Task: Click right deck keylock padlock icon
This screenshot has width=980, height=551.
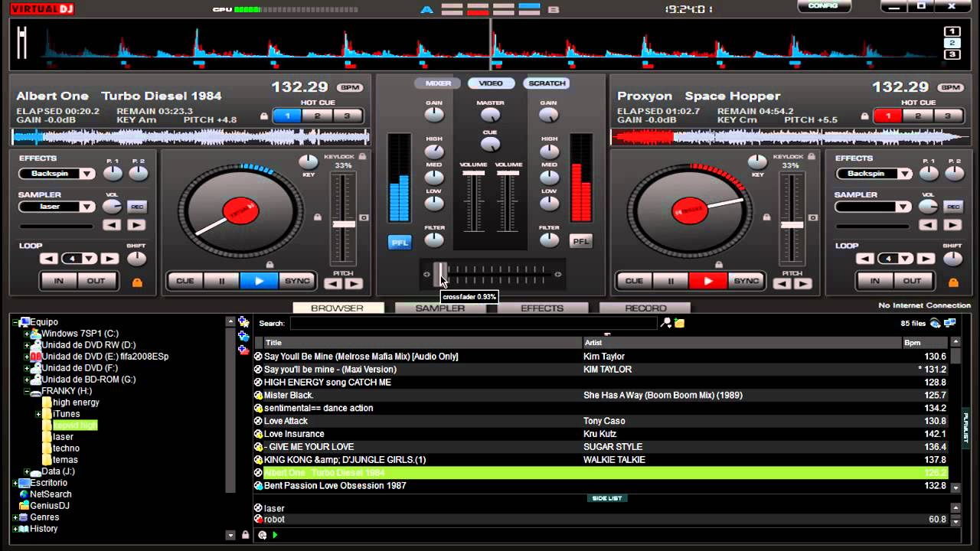Action: click(810, 156)
